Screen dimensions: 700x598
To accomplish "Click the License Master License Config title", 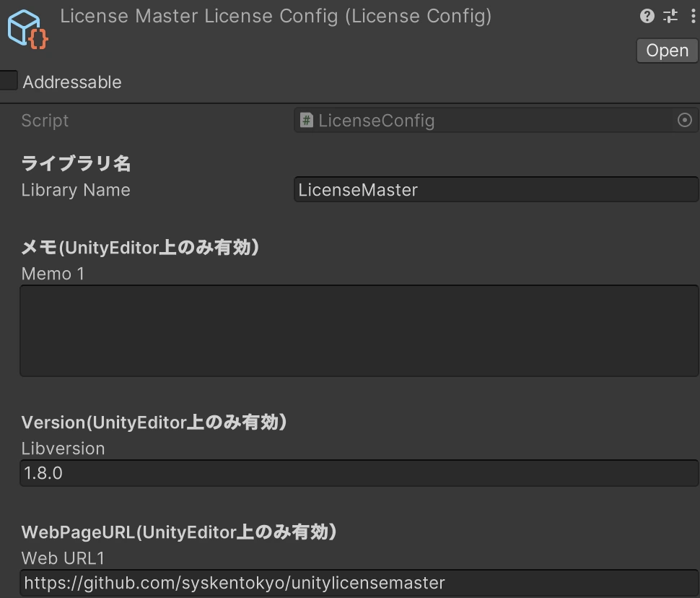I will 276,17.
